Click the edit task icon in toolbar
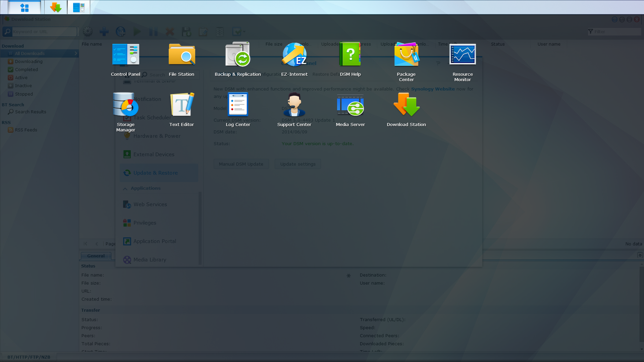644x362 pixels. (x=203, y=32)
